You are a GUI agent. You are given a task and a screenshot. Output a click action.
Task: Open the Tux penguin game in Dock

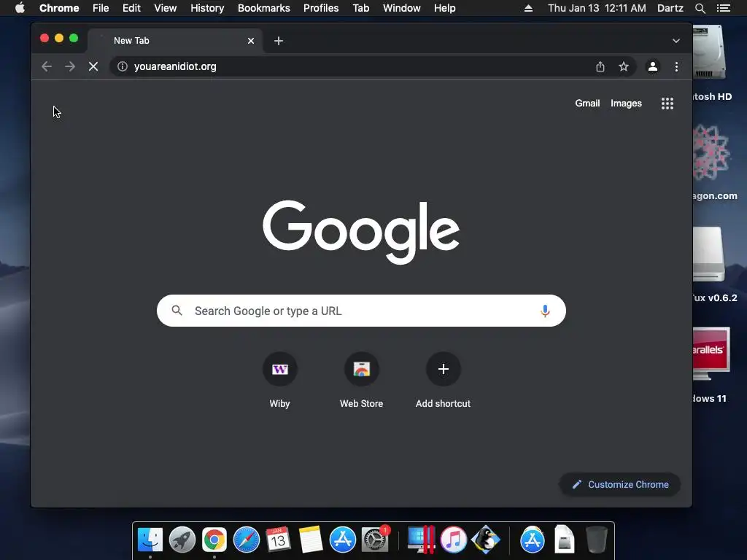[x=485, y=540]
